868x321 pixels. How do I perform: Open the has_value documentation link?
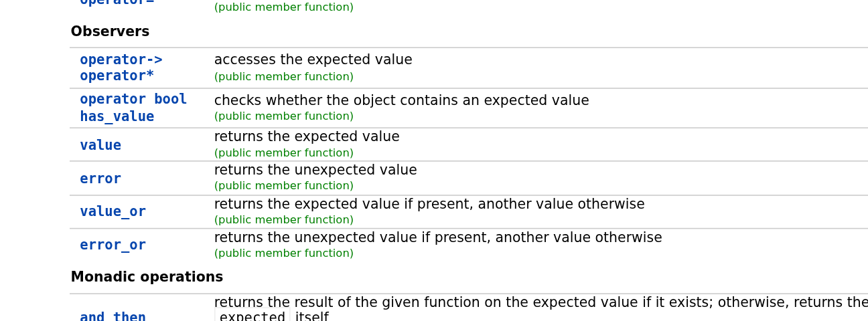117,117
